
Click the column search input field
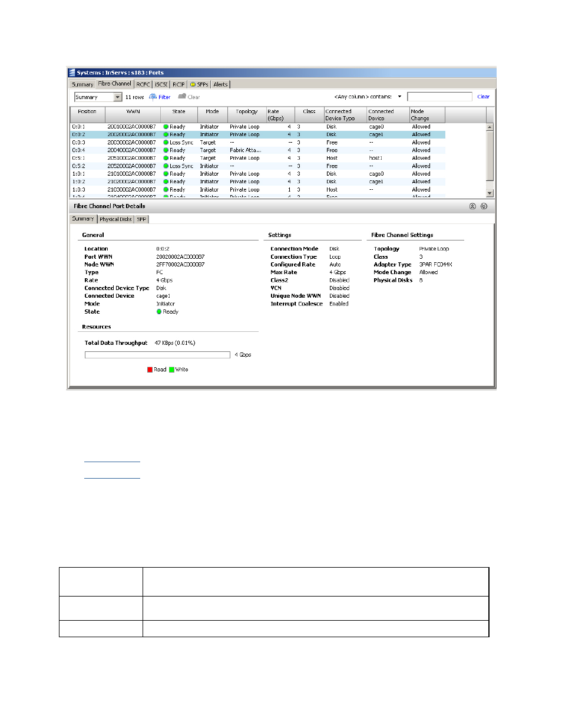pyautogui.click(x=439, y=97)
